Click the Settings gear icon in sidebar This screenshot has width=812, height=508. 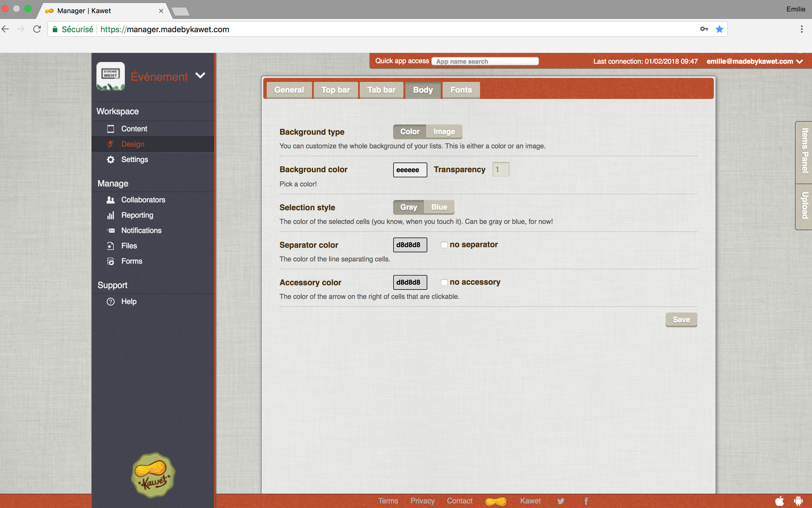(110, 159)
